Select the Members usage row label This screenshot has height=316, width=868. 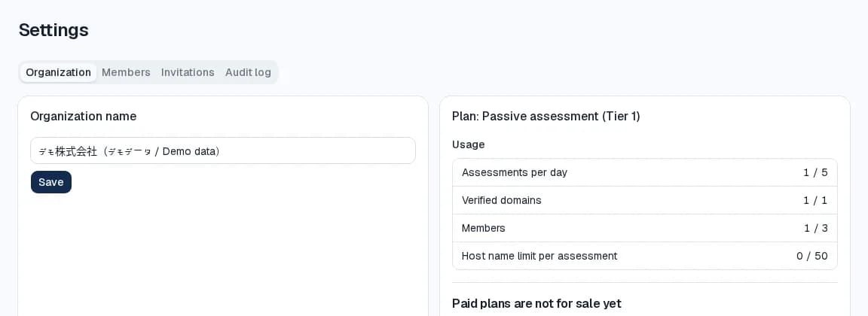(483, 228)
